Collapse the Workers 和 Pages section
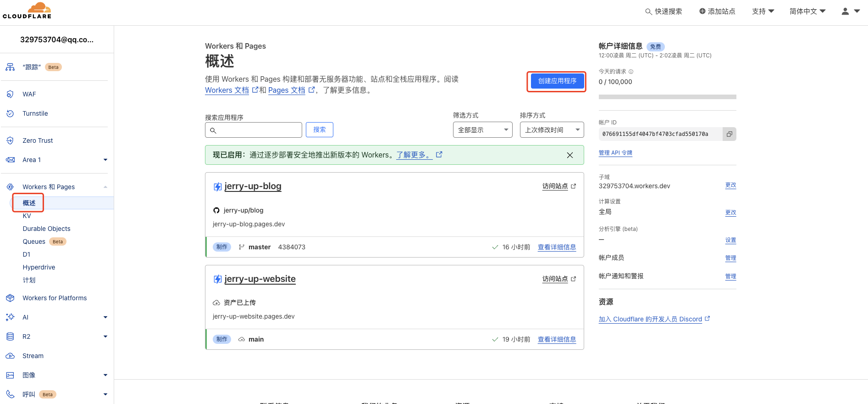Viewport: 868px width, 404px height. [105, 187]
